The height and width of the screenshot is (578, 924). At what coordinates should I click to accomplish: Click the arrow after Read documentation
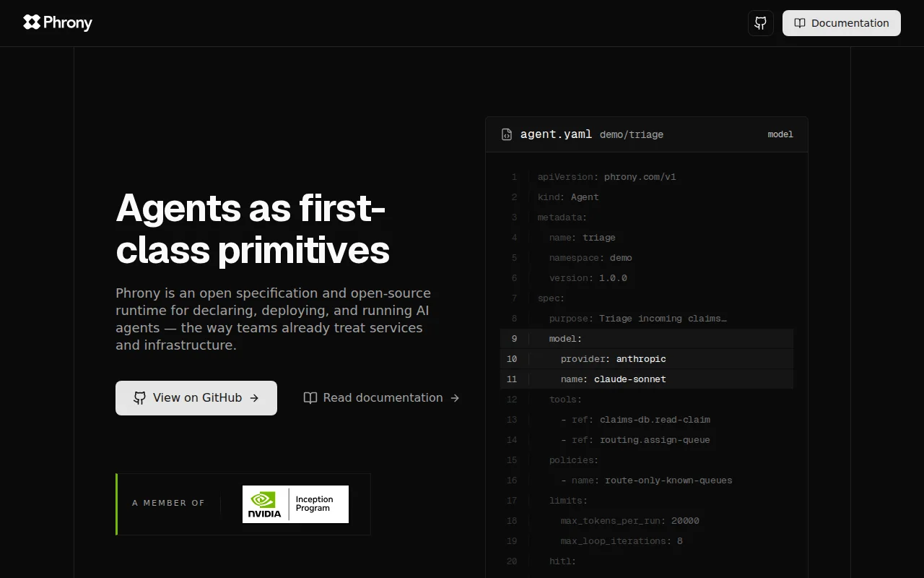pos(455,398)
